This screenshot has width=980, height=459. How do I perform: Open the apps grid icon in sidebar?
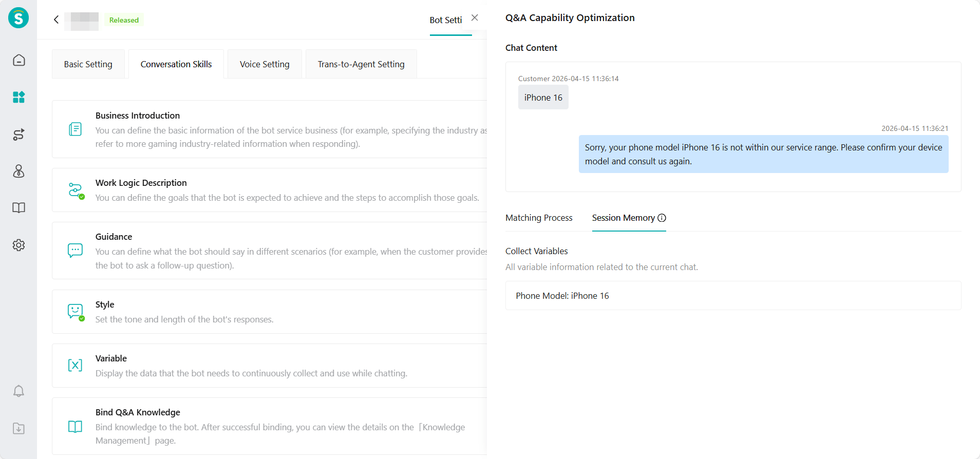[18, 97]
